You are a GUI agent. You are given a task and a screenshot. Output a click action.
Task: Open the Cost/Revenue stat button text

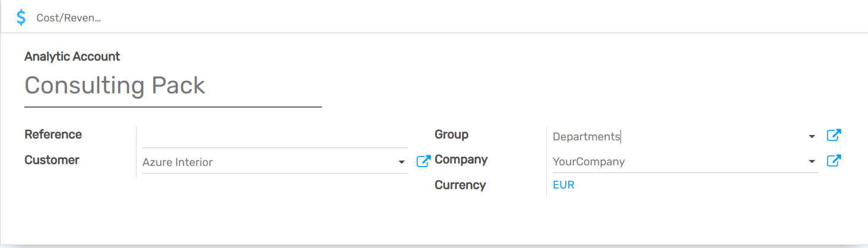(x=68, y=18)
